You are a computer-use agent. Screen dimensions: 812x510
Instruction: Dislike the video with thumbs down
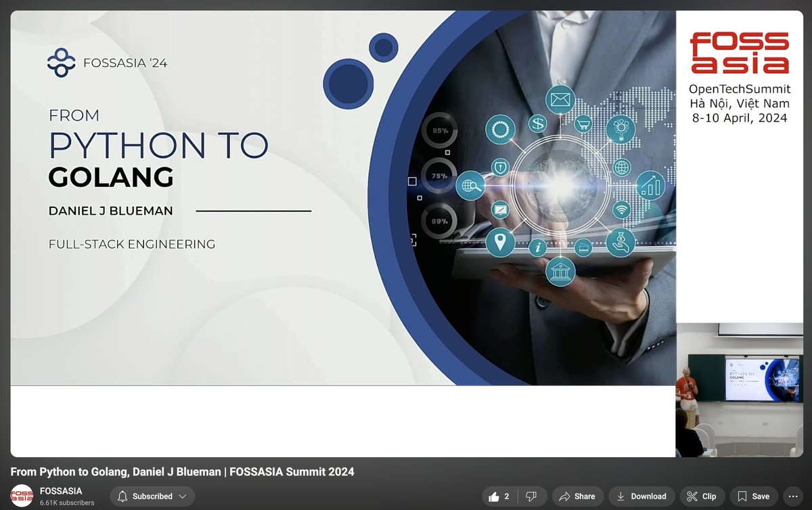pos(532,496)
